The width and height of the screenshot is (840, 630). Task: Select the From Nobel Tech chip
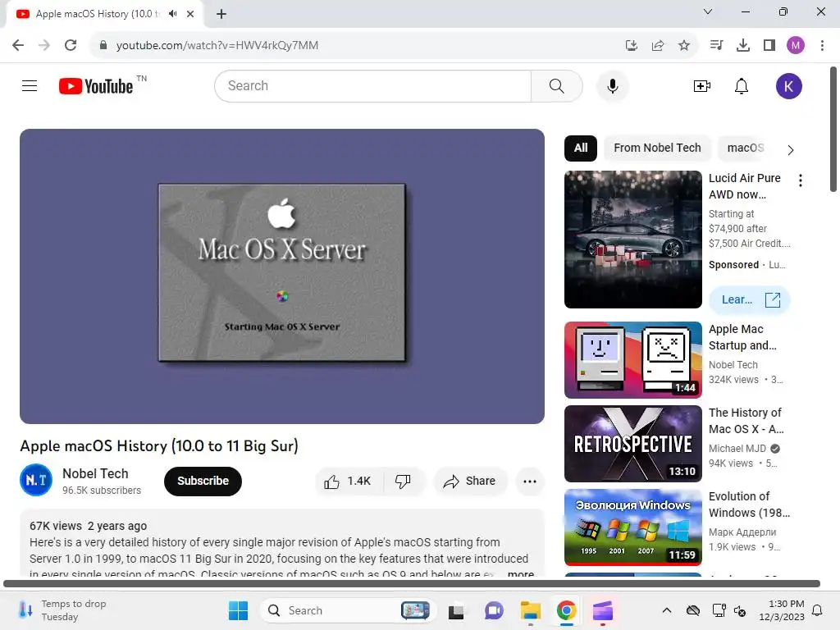click(657, 148)
